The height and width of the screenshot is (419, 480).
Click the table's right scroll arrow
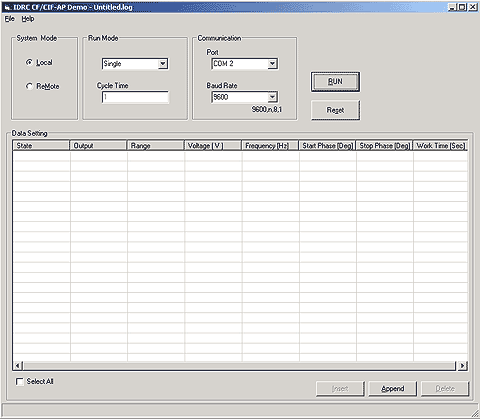(462, 366)
